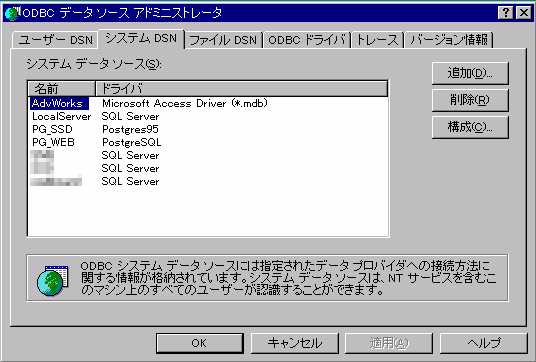
Task: Close the ODBC administrator window
Action: coord(523,13)
